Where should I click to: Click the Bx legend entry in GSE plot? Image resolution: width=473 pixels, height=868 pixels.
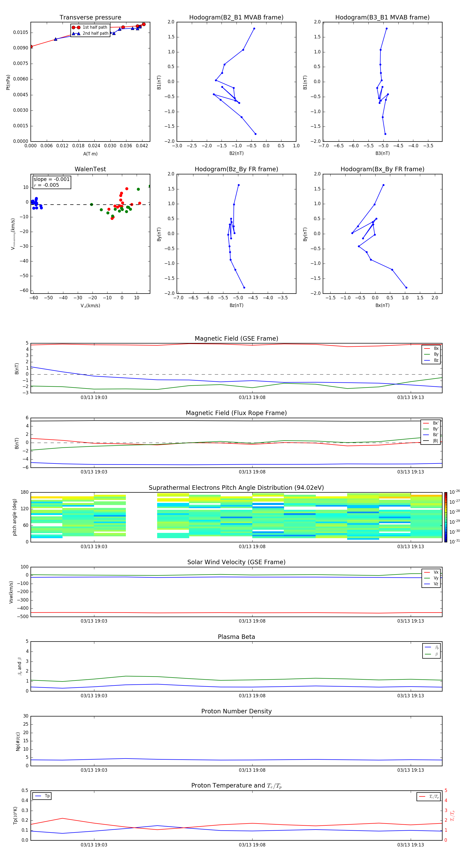[x=431, y=349]
